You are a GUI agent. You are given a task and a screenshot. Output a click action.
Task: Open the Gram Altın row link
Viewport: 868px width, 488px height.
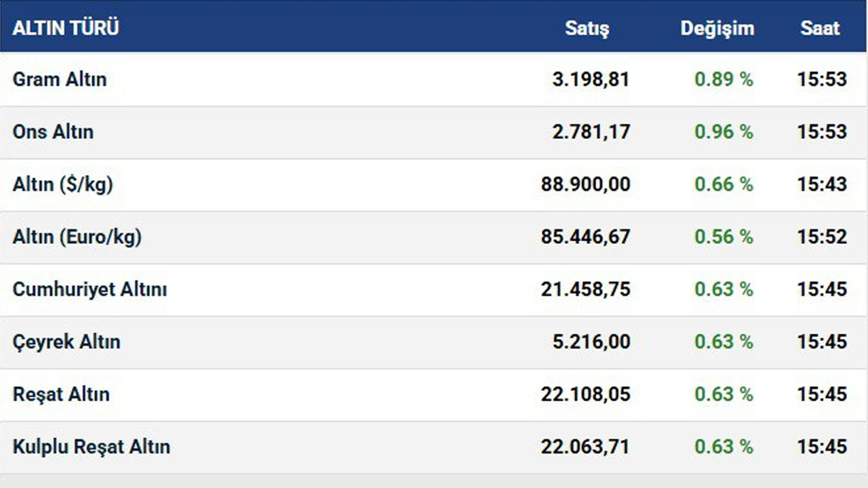(x=60, y=79)
